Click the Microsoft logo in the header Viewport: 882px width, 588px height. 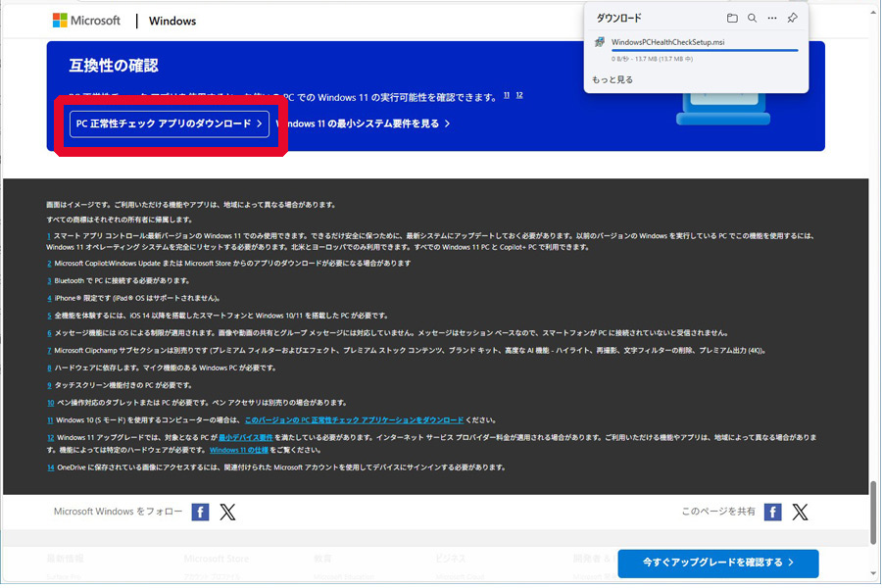[86, 21]
